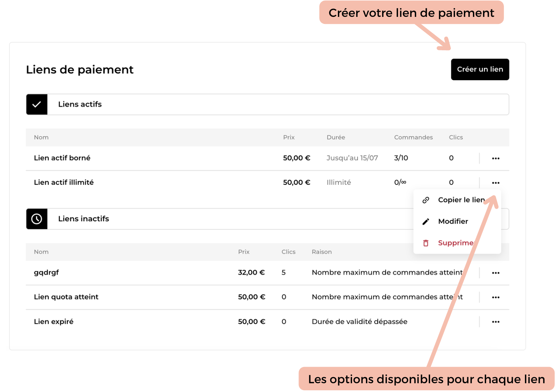The height and width of the screenshot is (392, 559).
Task: Click the checkmark icon of Liens actifs
Action: click(x=37, y=104)
